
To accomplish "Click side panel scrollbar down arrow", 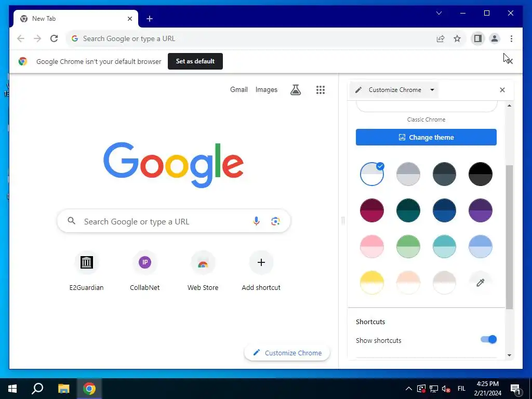I will 509,355.
